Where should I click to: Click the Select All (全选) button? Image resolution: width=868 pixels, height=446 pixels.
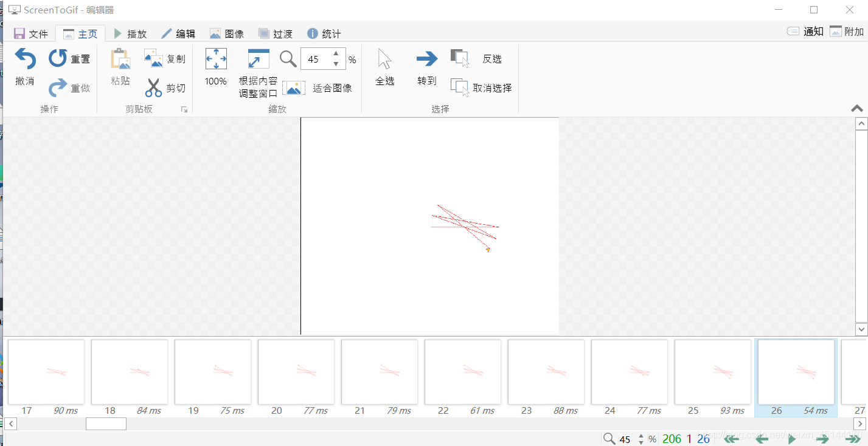coord(384,67)
